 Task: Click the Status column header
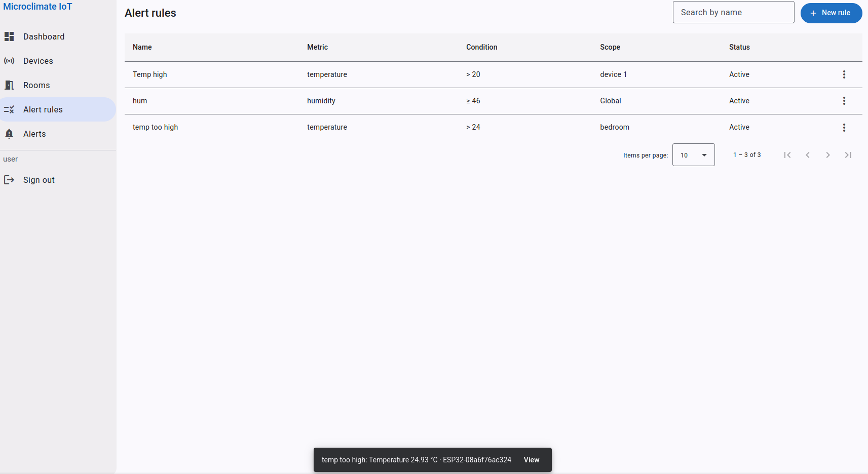(x=739, y=47)
